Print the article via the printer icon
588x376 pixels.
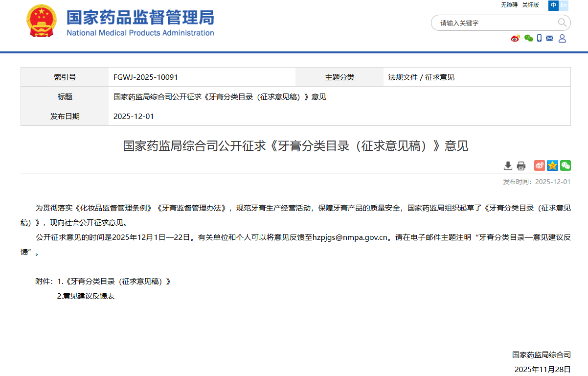tap(520, 165)
